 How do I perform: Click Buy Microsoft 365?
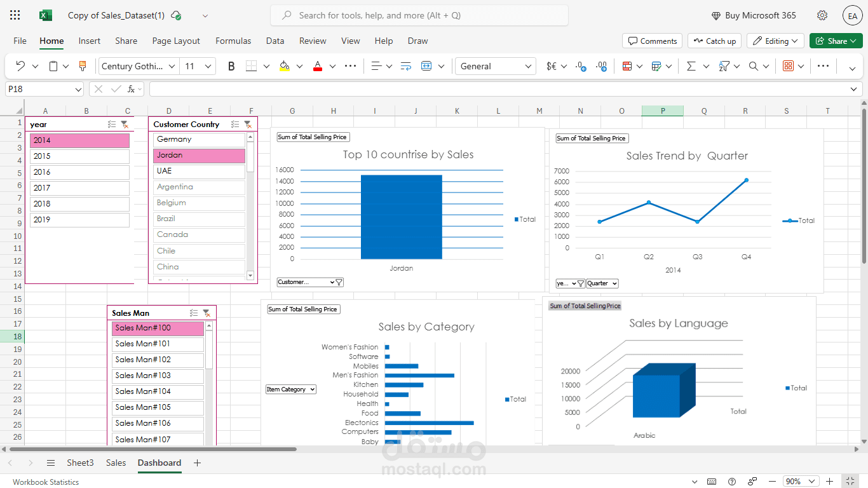click(754, 15)
